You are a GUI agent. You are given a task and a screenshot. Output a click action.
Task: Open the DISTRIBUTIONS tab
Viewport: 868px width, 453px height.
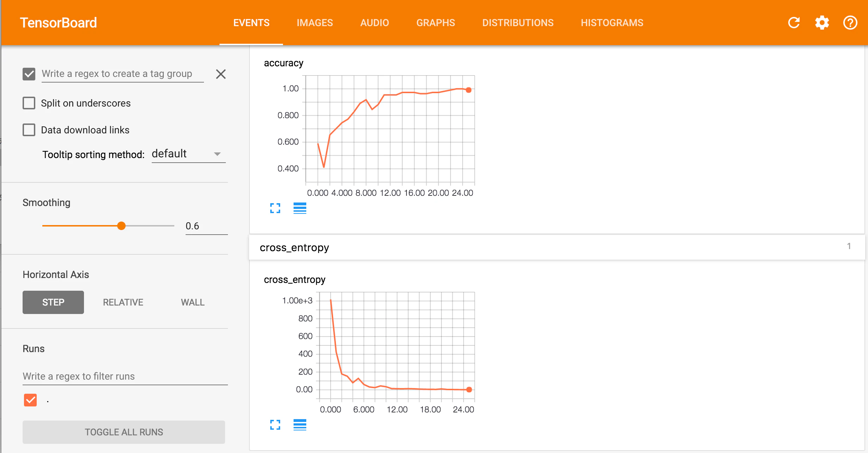point(518,23)
